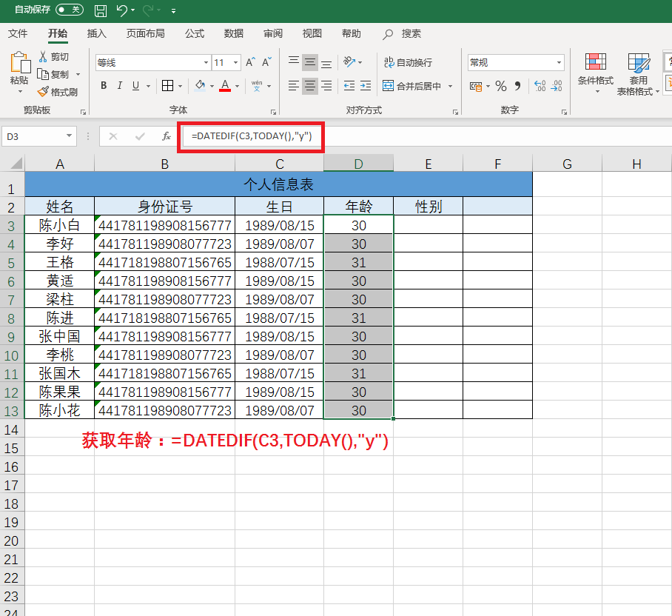
Task: Click decrease indent icon
Action: click(349, 86)
